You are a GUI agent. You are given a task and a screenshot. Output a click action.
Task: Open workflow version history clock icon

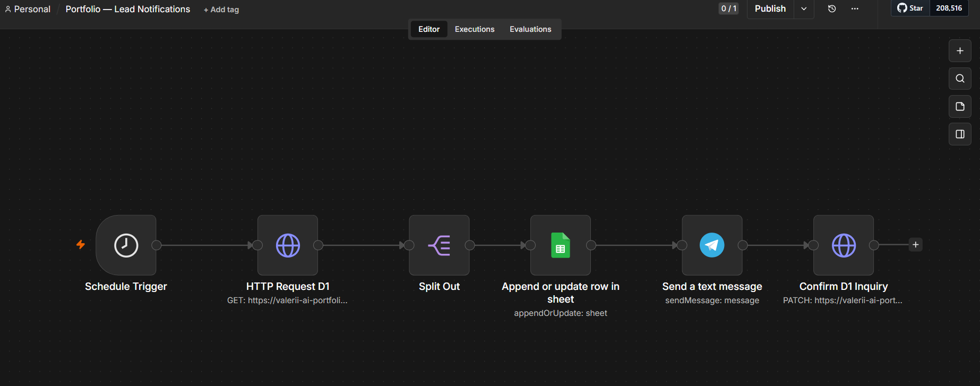[832, 8]
